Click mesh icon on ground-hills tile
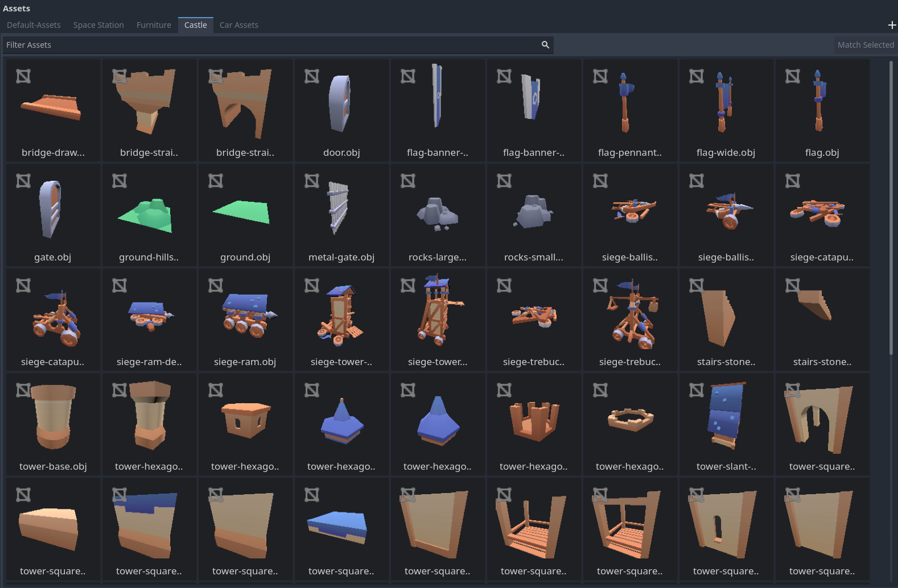898x588 pixels. (x=120, y=181)
